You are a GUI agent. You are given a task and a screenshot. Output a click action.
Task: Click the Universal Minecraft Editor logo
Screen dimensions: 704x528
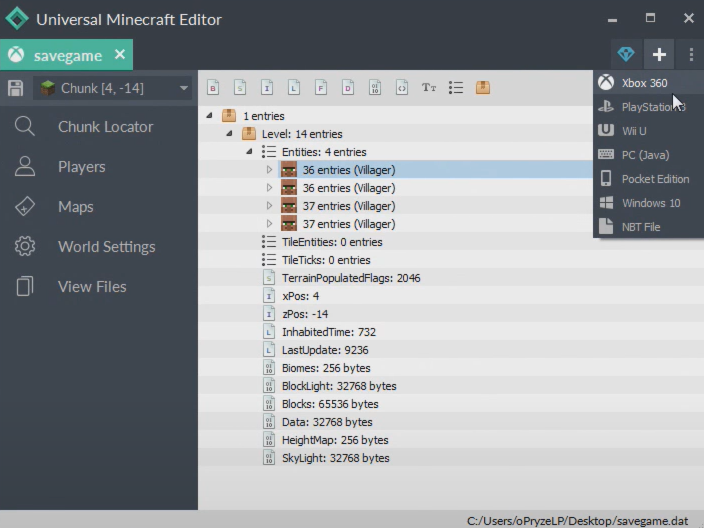17,19
